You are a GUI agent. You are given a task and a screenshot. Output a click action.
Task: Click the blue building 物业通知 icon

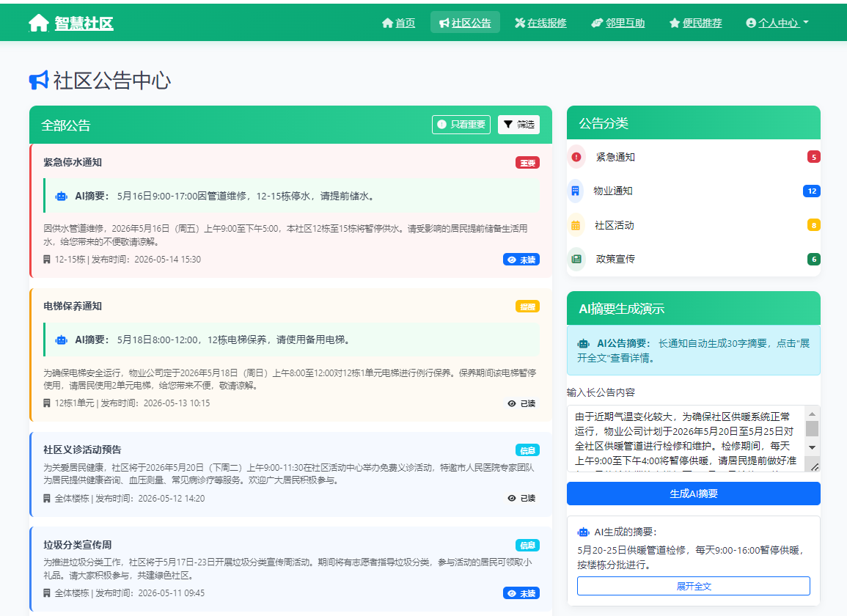(575, 191)
